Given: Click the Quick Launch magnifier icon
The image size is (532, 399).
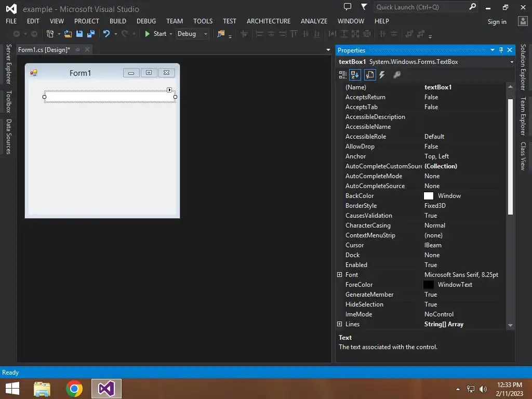Looking at the screenshot, I should [x=472, y=7].
